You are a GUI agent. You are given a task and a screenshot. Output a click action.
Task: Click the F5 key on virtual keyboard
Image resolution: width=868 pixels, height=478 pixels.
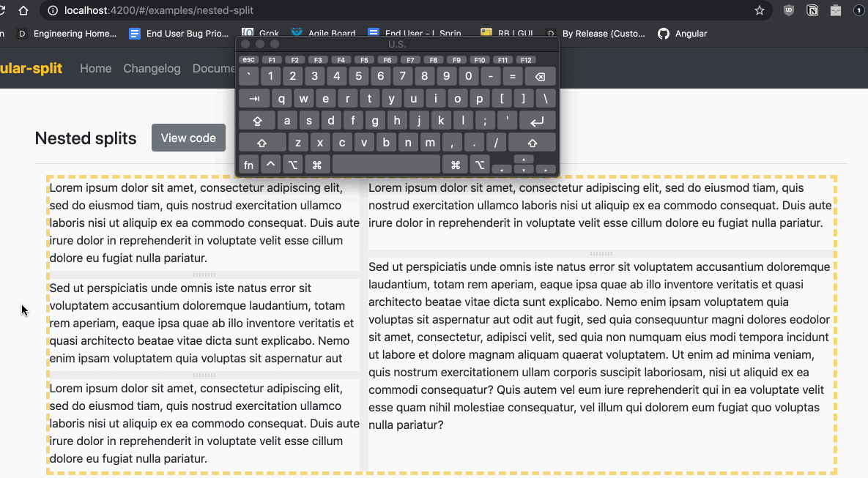tap(364, 60)
